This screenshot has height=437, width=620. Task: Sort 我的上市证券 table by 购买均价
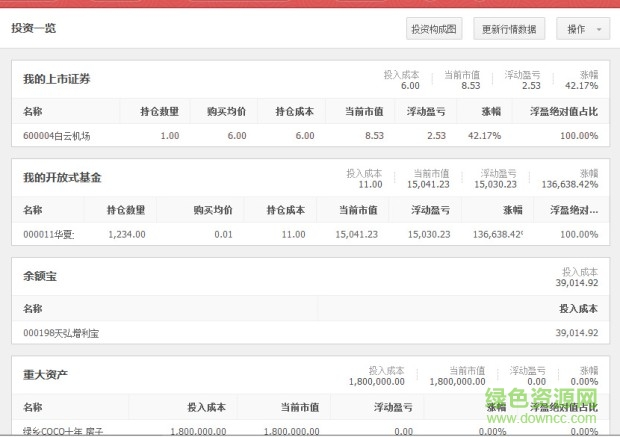tap(226, 112)
